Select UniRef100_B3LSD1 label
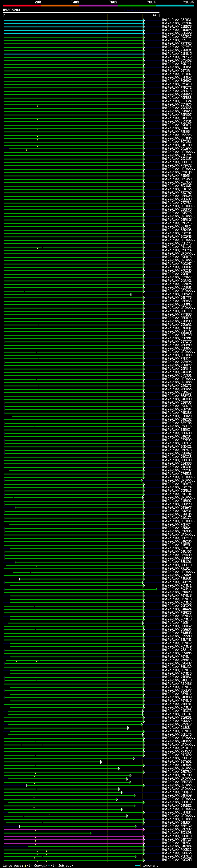Viewport: 197px width, 868px height. tap(176, 562)
